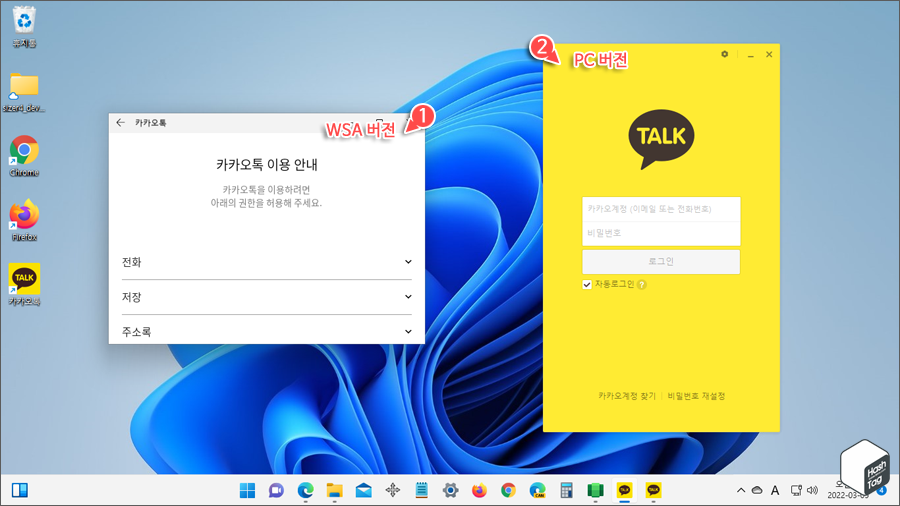900x506 pixels.
Task: Open File Explorer from taskbar
Action: [335, 491]
